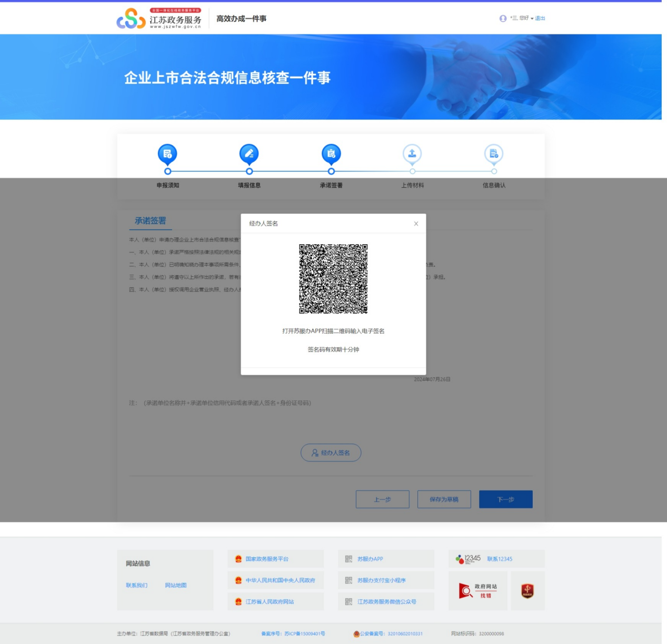The height and width of the screenshot is (644, 667).
Task: Click the 打开苏服办APP扫描二维码 instruction text
Action: tap(333, 331)
